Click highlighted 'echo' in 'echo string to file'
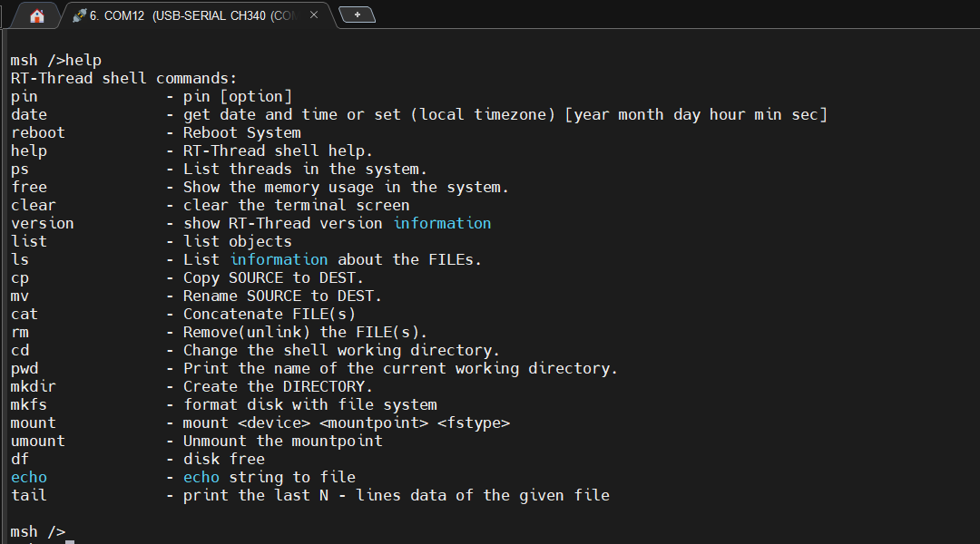This screenshot has height=544, width=980. click(x=201, y=477)
